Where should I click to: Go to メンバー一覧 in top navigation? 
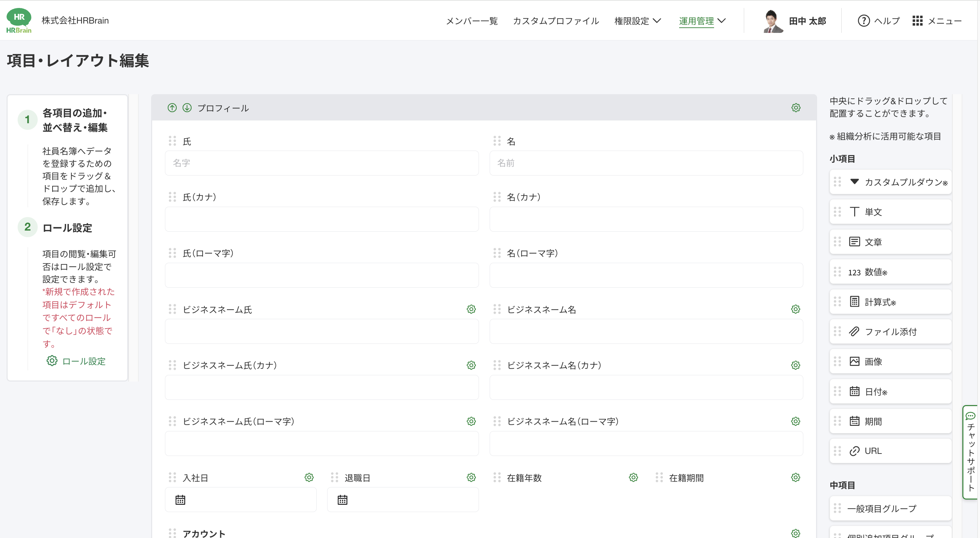click(472, 21)
